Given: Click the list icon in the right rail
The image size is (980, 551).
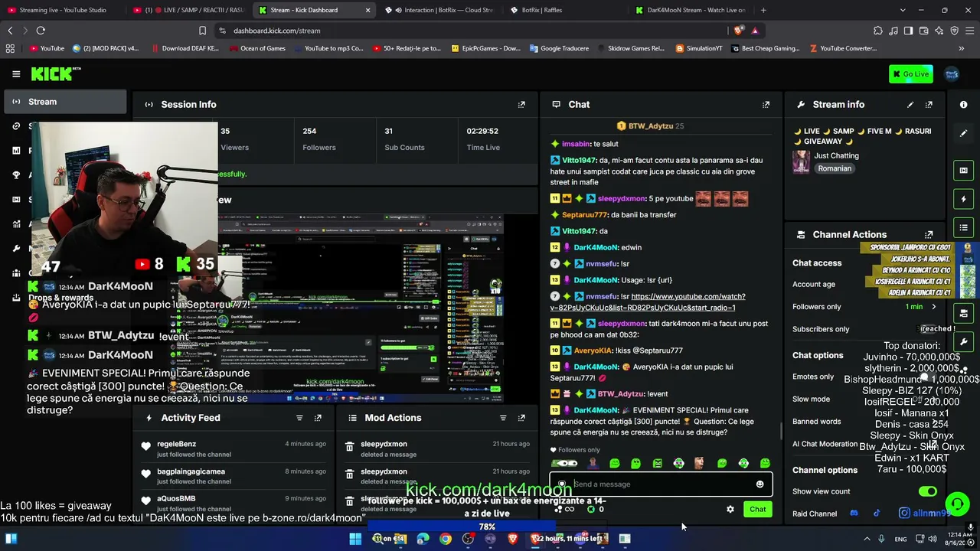Looking at the screenshot, I should coord(963,228).
